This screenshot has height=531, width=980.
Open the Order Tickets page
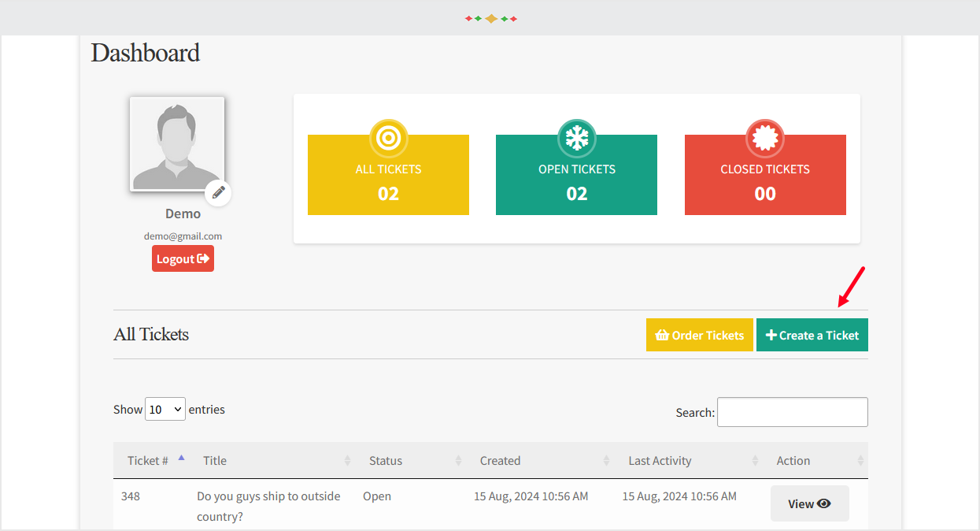pos(699,335)
